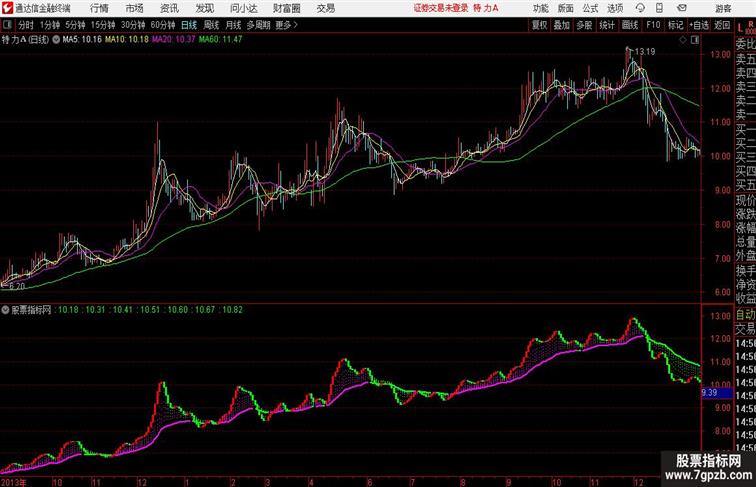This screenshot has width=756, height=487.
Task: Toggle the side panel icon at chart top-right
Action: [x=695, y=40]
